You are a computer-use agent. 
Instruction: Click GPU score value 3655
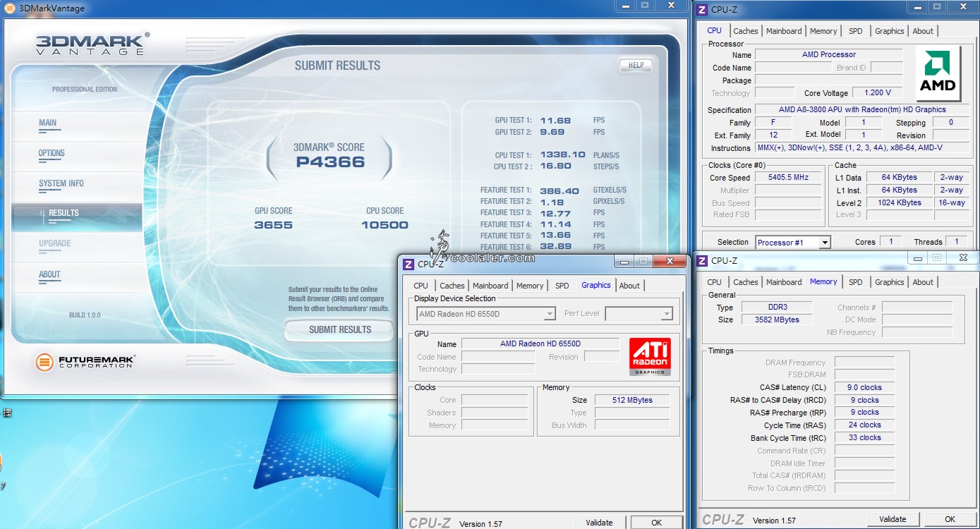[x=273, y=225]
